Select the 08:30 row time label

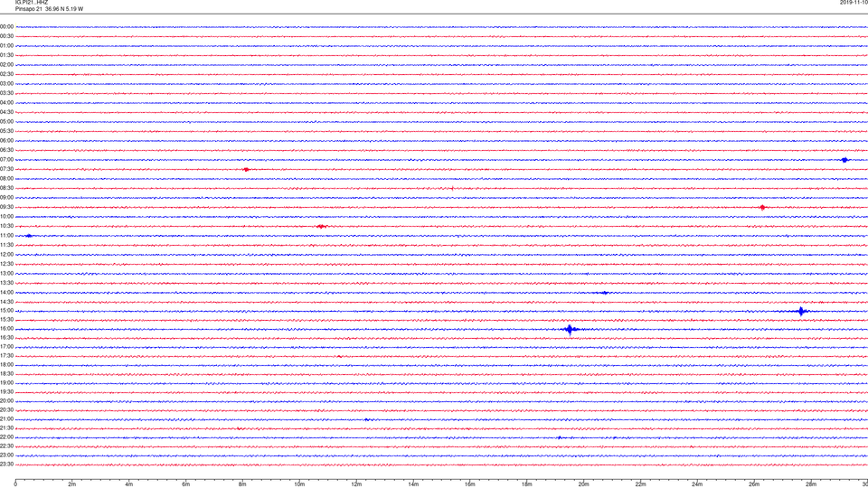pyautogui.click(x=6, y=188)
